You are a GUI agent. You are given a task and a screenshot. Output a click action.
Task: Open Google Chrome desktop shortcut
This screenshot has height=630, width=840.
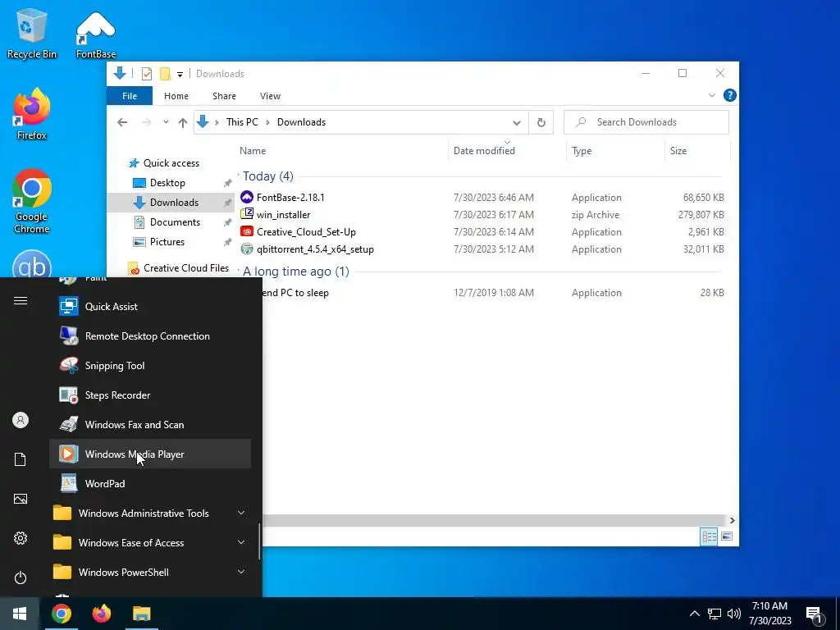point(32,202)
